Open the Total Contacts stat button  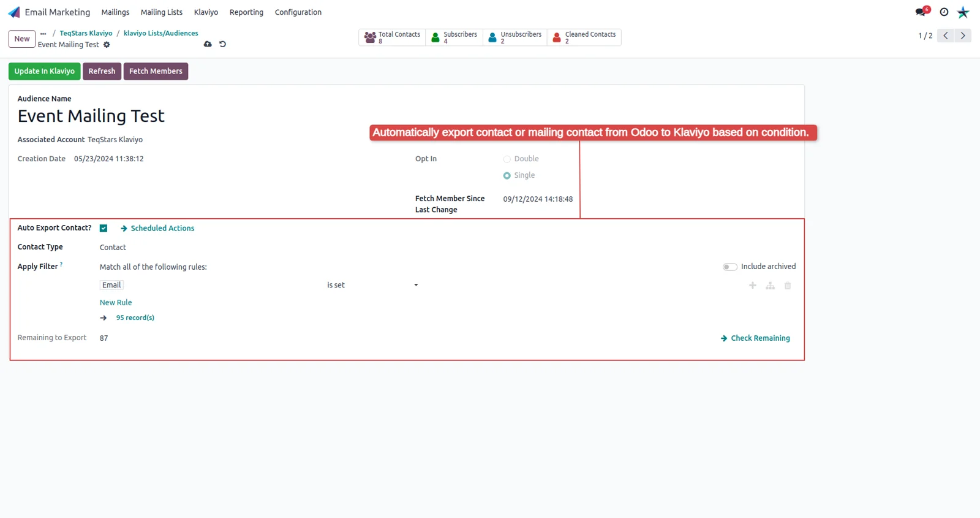click(x=392, y=37)
